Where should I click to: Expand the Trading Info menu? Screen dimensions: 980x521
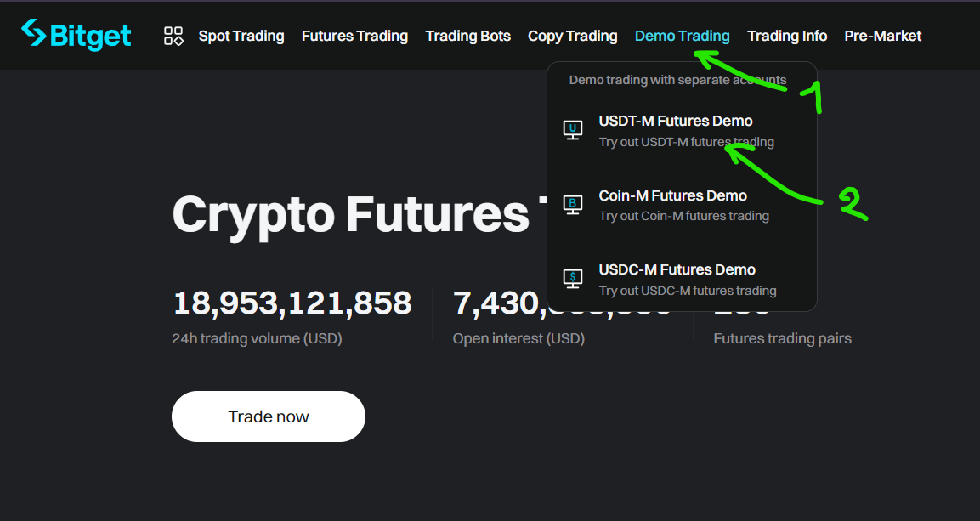[x=786, y=35]
